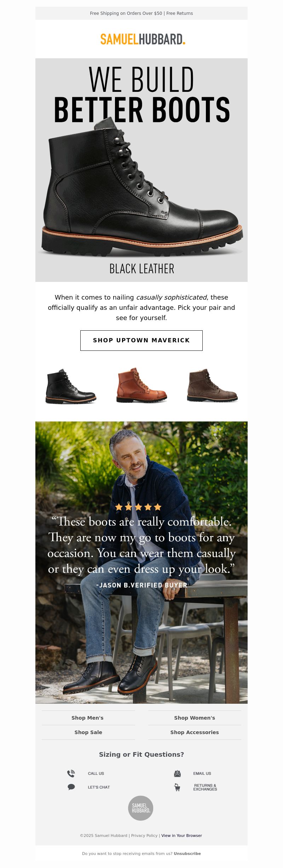Select the black leather boot thumbnail

(x=71, y=386)
